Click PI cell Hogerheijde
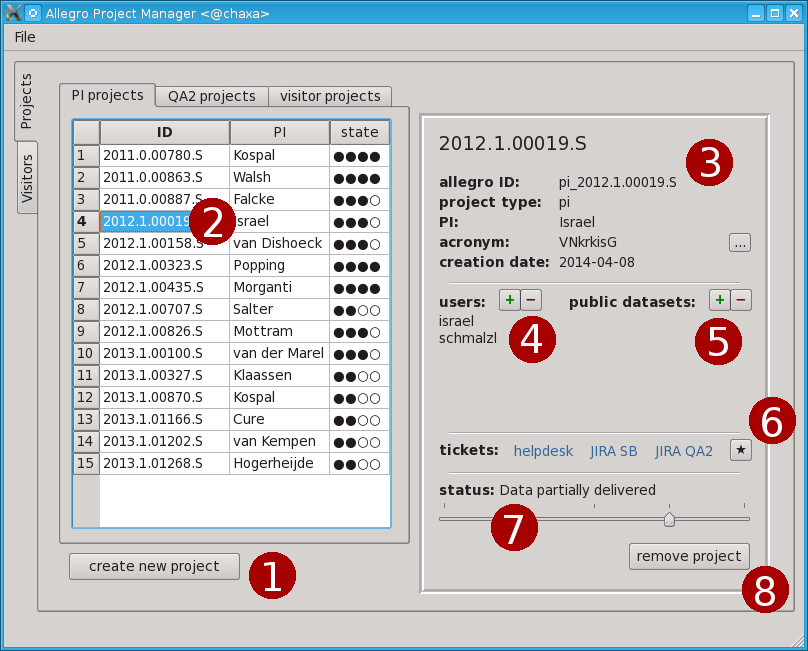 pos(280,463)
